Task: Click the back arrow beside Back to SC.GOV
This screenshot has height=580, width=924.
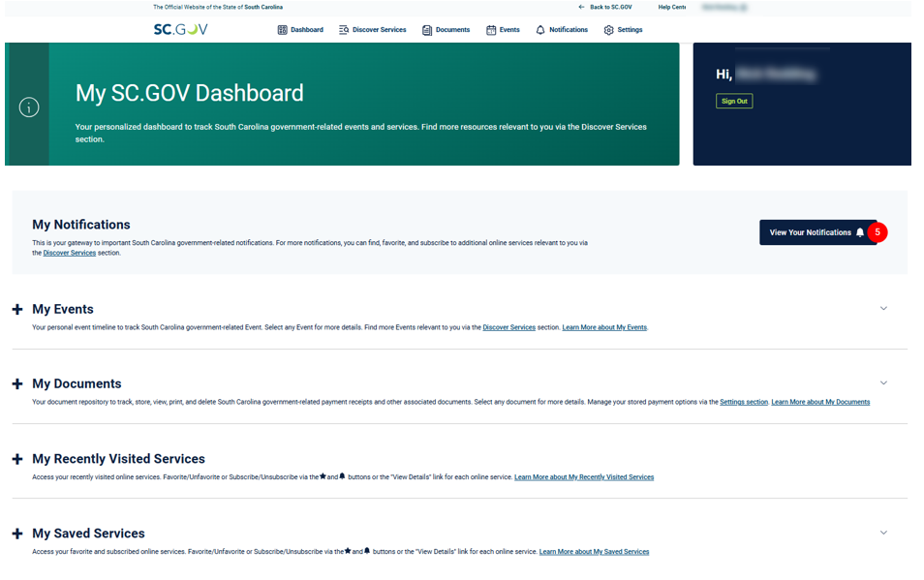Action: [582, 7]
